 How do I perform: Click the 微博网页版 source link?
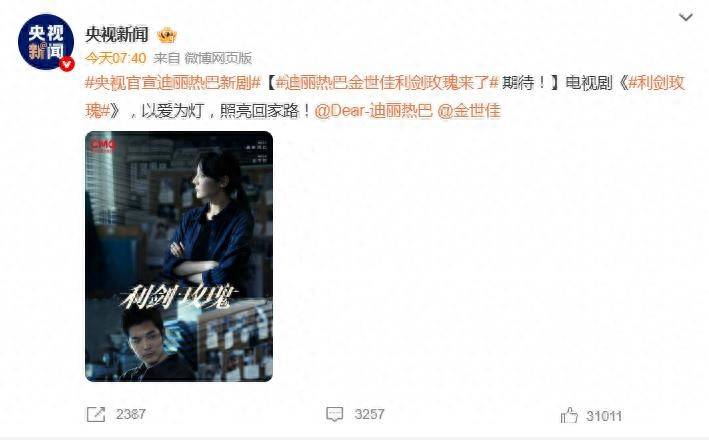[x=218, y=58]
